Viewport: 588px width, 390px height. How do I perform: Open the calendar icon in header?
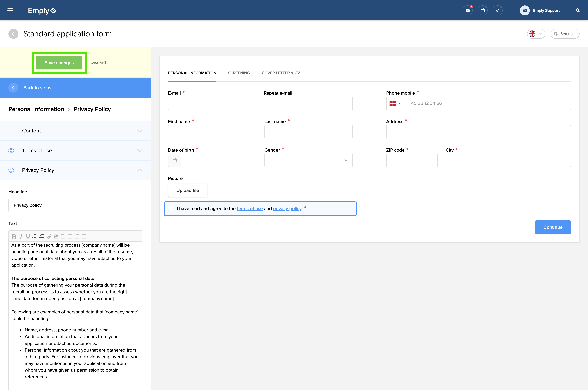click(482, 10)
